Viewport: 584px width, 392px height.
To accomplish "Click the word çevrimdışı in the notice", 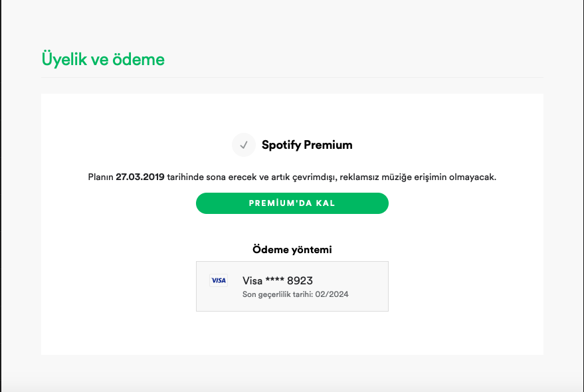I will 315,177.
